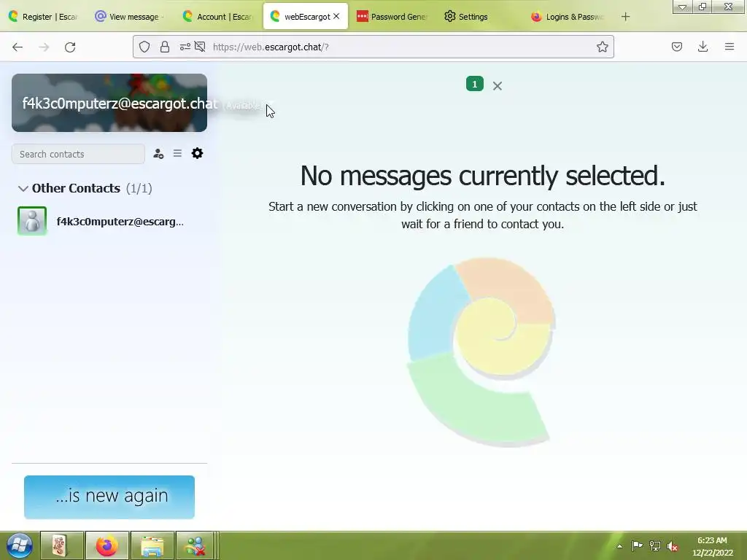The width and height of the screenshot is (747, 560).
Task: Open the site permissions icon in address bar
Action: pyautogui.click(x=185, y=47)
